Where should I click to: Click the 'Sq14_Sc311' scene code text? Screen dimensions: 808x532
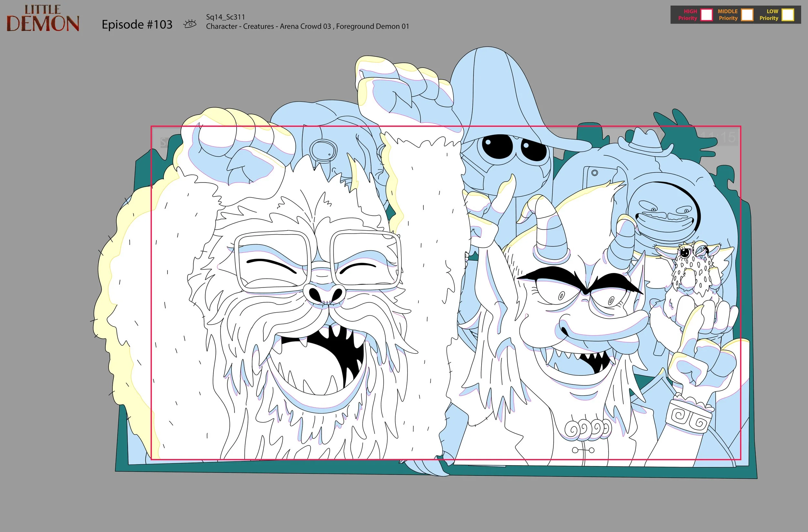tap(225, 17)
